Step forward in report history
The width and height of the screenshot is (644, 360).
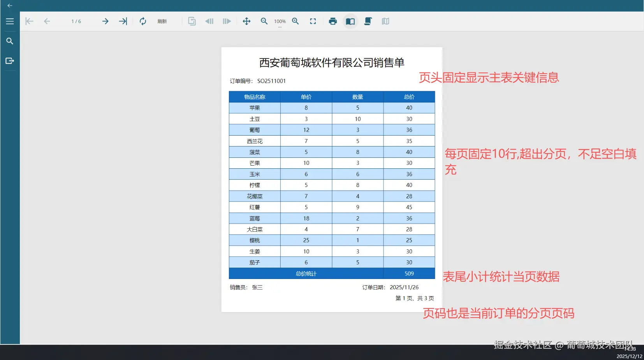227,21
